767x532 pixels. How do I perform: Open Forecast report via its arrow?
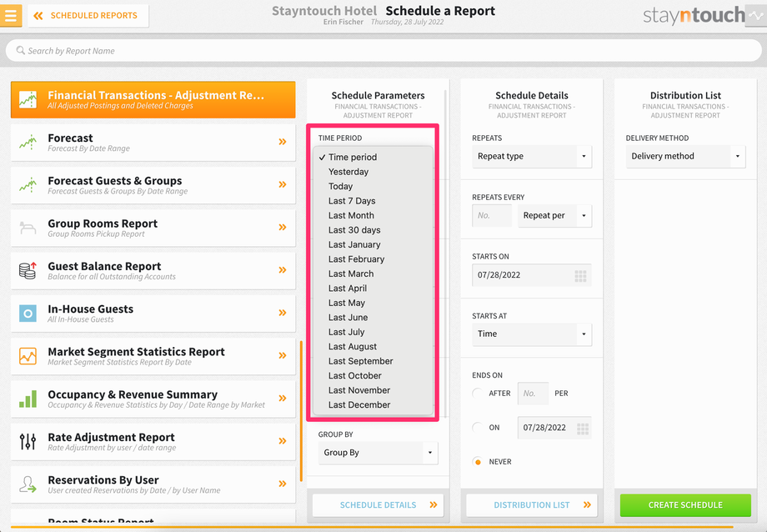[283, 142]
